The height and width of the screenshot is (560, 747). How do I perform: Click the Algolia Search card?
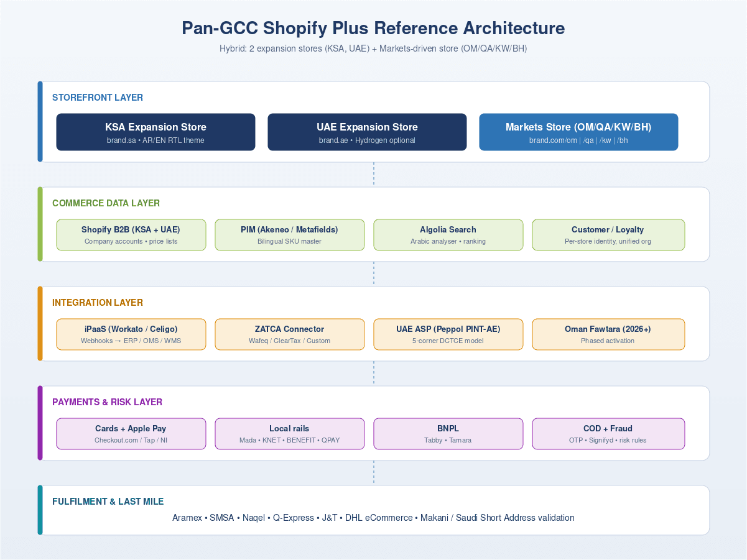[448, 235]
